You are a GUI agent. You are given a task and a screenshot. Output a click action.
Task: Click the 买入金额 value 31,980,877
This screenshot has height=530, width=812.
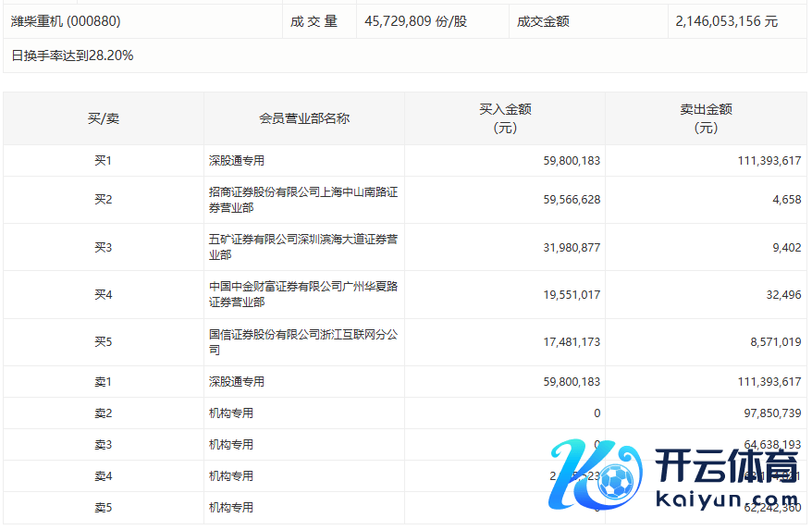coord(572,247)
